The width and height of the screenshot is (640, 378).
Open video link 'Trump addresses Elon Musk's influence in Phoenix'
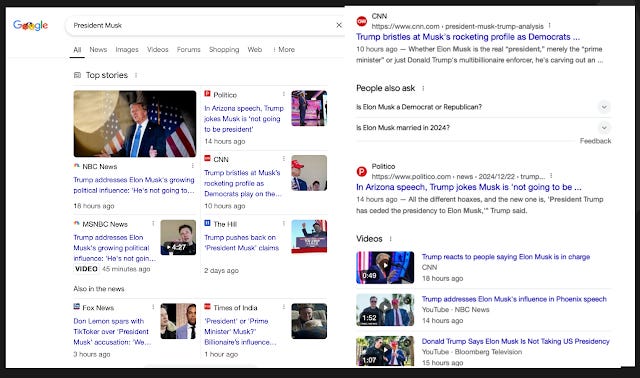514,299
